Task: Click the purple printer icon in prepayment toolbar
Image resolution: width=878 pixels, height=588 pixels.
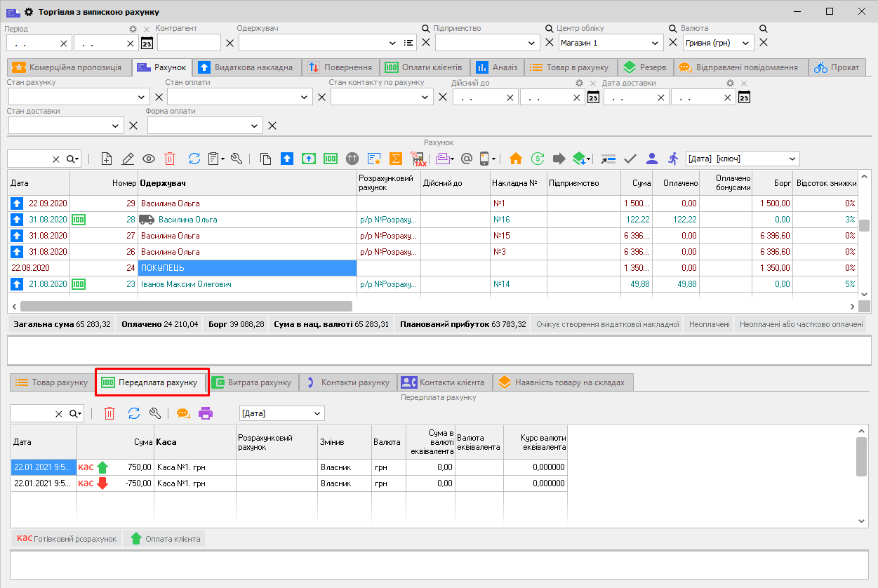Action: [x=205, y=413]
